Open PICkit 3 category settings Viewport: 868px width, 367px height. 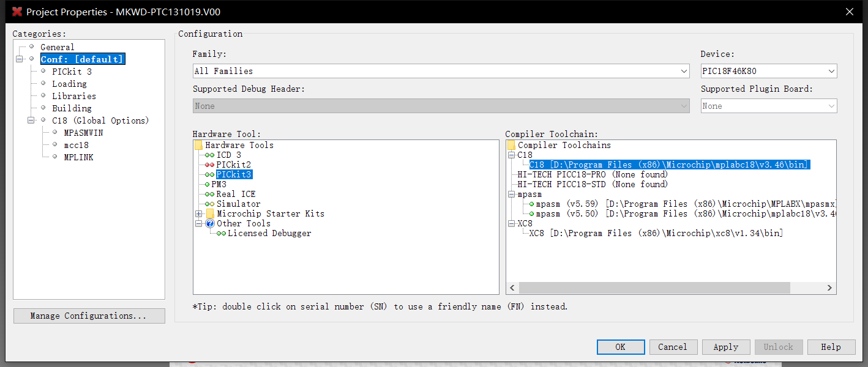pos(72,72)
